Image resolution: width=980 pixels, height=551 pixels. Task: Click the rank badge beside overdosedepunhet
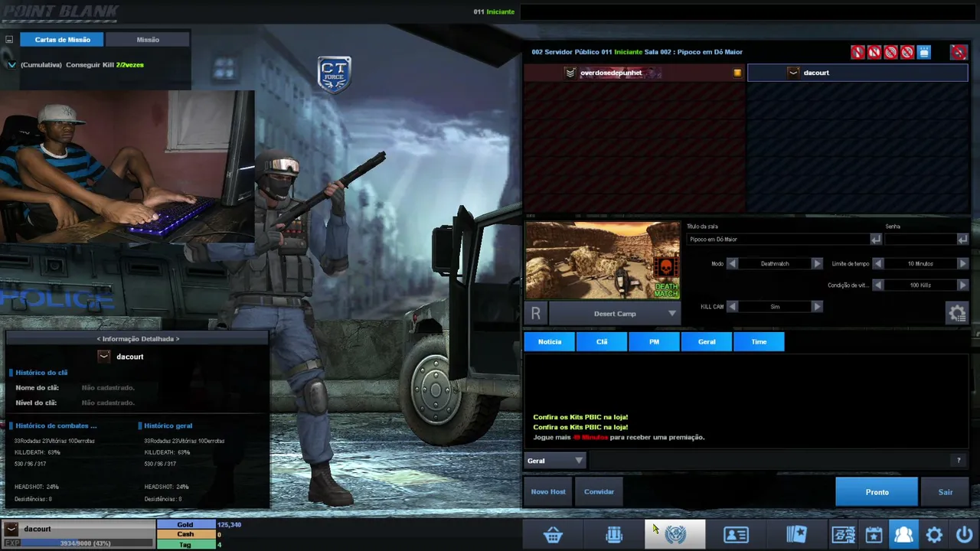(570, 73)
